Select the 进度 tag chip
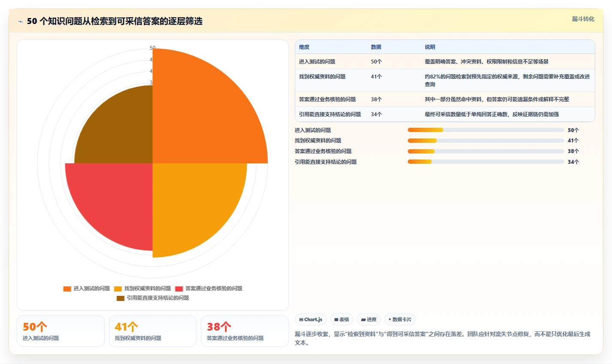The height and width of the screenshot is (364, 612). click(x=369, y=319)
